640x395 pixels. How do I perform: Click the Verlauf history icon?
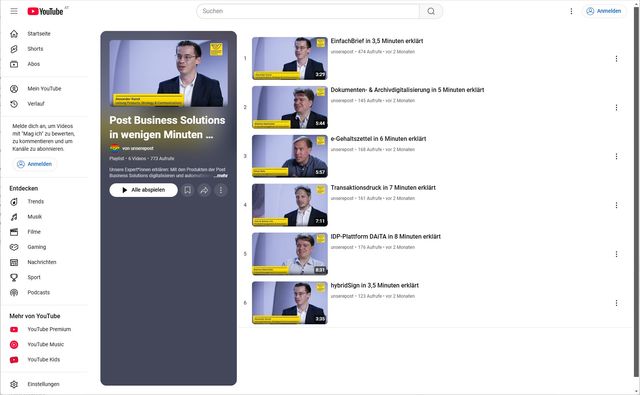[x=14, y=104]
